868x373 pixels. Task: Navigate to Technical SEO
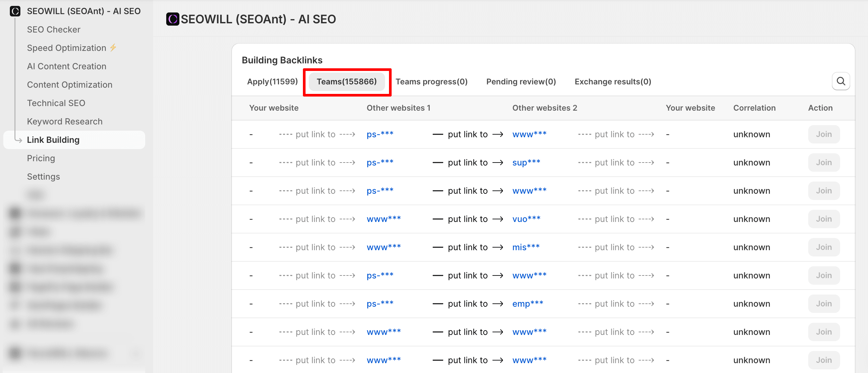coord(56,103)
